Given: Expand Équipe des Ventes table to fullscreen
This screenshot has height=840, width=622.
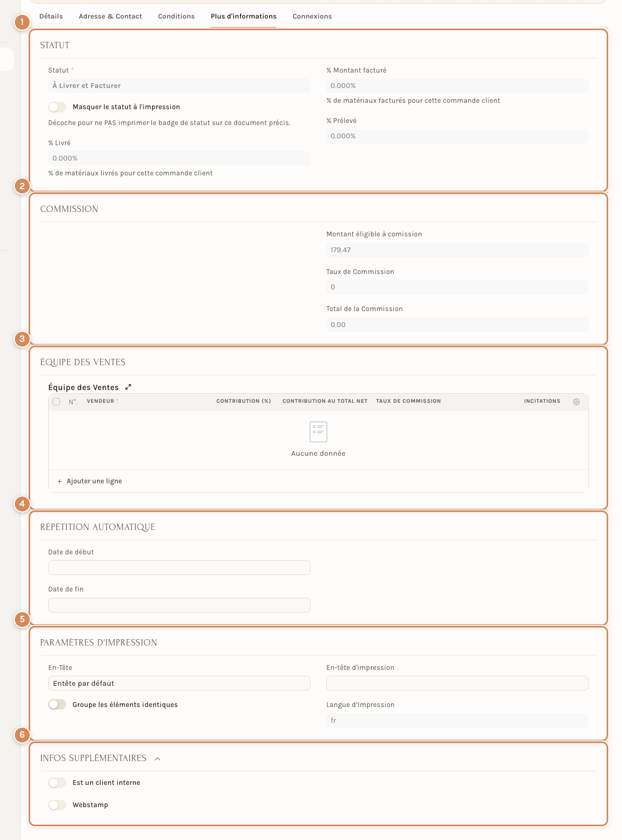Looking at the screenshot, I should [x=128, y=387].
